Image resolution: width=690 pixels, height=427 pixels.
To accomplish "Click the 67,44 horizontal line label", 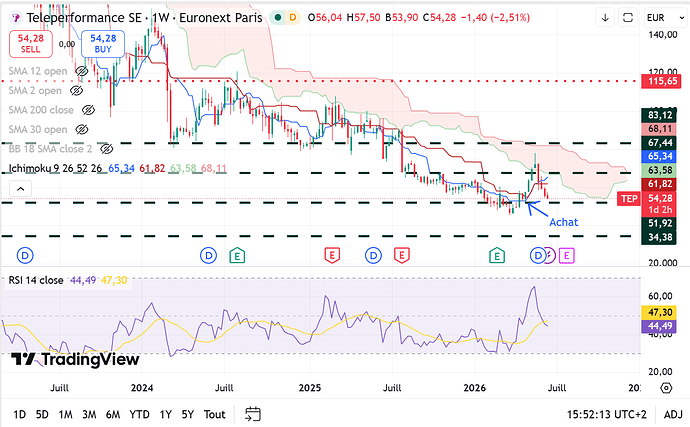I will 659,143.
